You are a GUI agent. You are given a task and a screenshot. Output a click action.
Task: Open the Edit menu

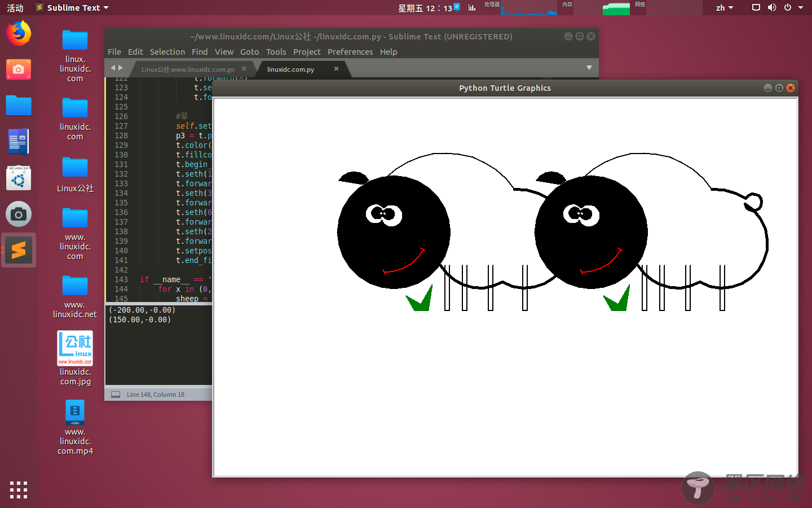pyautogui.click(x=135, y=52)
